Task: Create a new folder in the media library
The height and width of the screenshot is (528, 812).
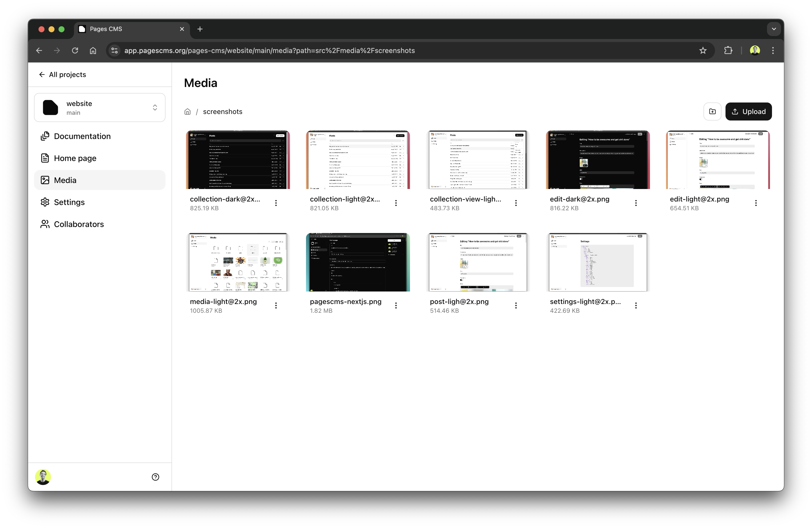Action: click(712, 111)
